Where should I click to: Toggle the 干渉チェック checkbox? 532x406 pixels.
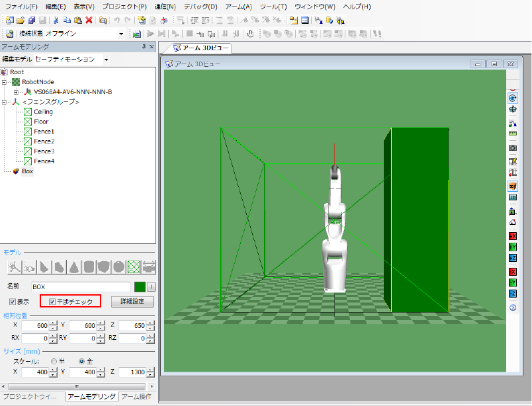52,302
